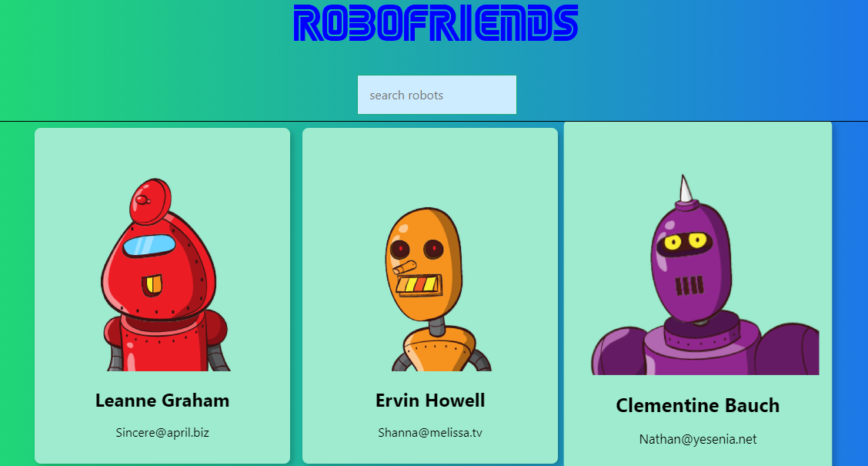
Task: Click the Ervin Howell name heading
Action: click(430, 401)
